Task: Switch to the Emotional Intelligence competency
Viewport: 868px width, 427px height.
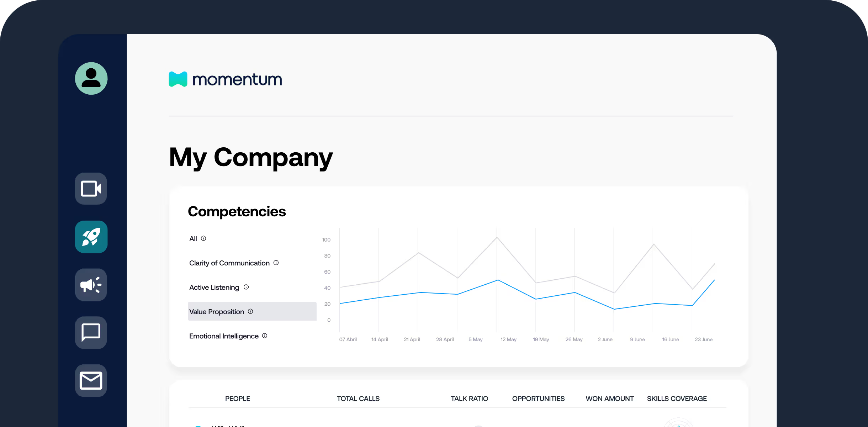Action: click(224, 336)
